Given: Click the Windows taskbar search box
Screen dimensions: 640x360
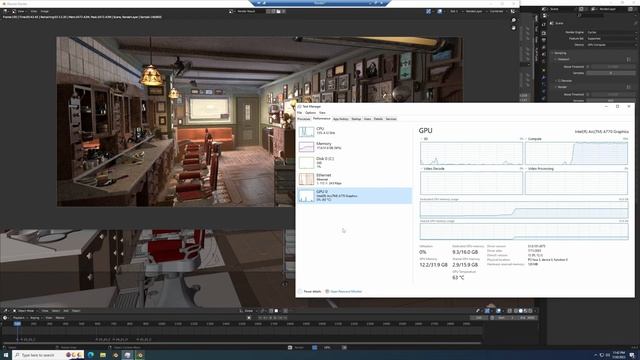Looking at the screenshot, I should 48,355.
